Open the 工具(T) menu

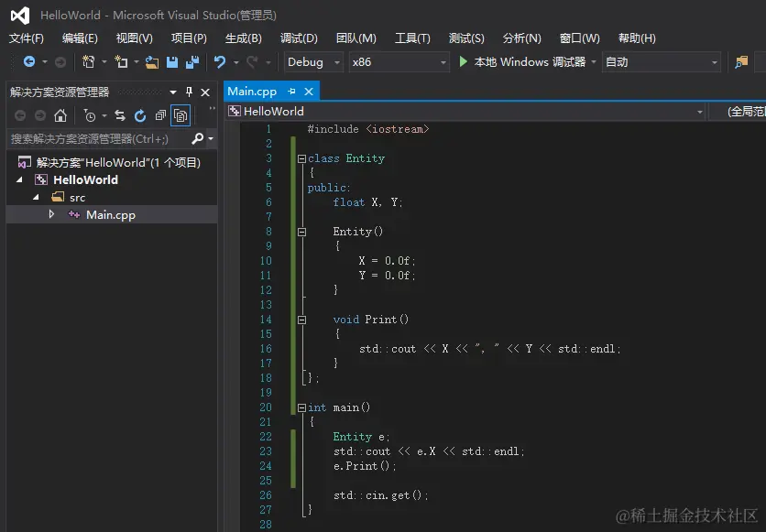point(412,38)
